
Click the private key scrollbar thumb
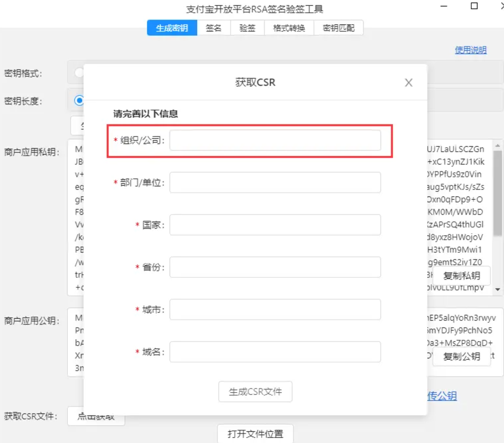498,193
